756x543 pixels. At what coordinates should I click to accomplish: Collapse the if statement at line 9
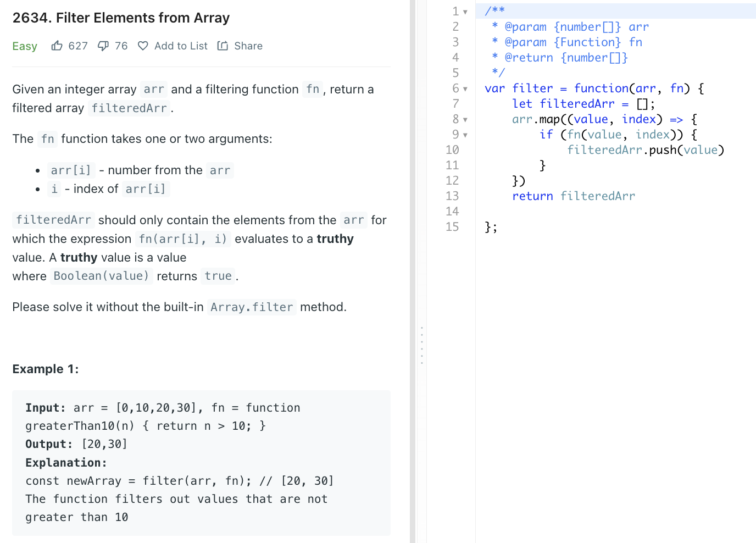pos(465,135)
